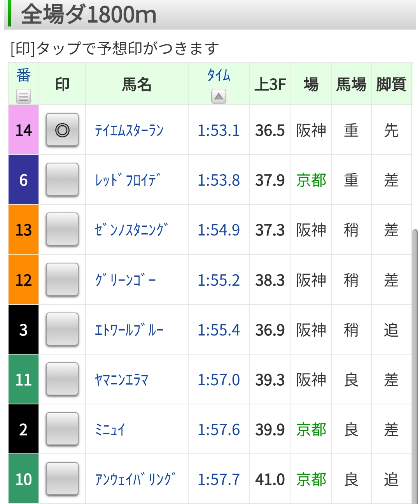Sort by the 番 column header
This screenshot has height=504, width=420.
pos(23,75)
